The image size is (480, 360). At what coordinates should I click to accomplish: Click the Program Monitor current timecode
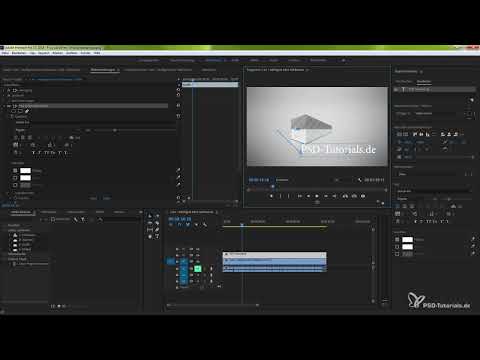259,180
